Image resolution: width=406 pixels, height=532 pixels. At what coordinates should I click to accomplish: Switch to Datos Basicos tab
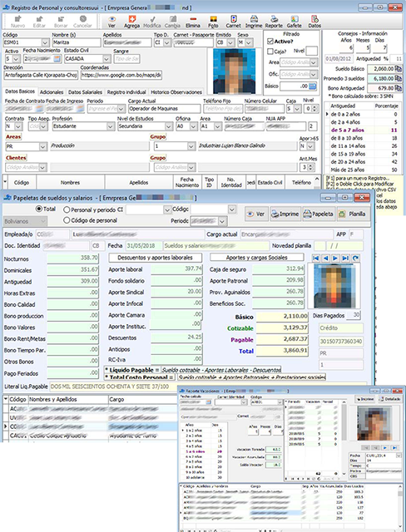[x=20, y=91]
